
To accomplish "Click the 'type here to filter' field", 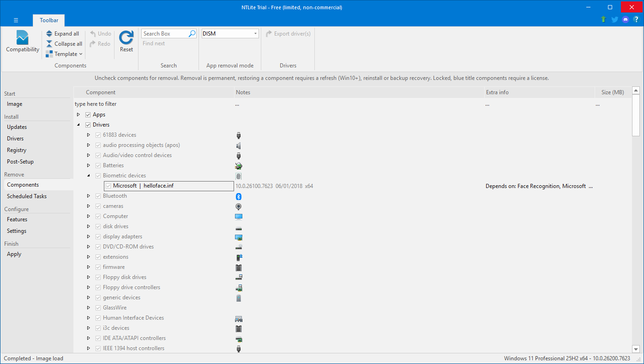I will (x=154, y=104).
